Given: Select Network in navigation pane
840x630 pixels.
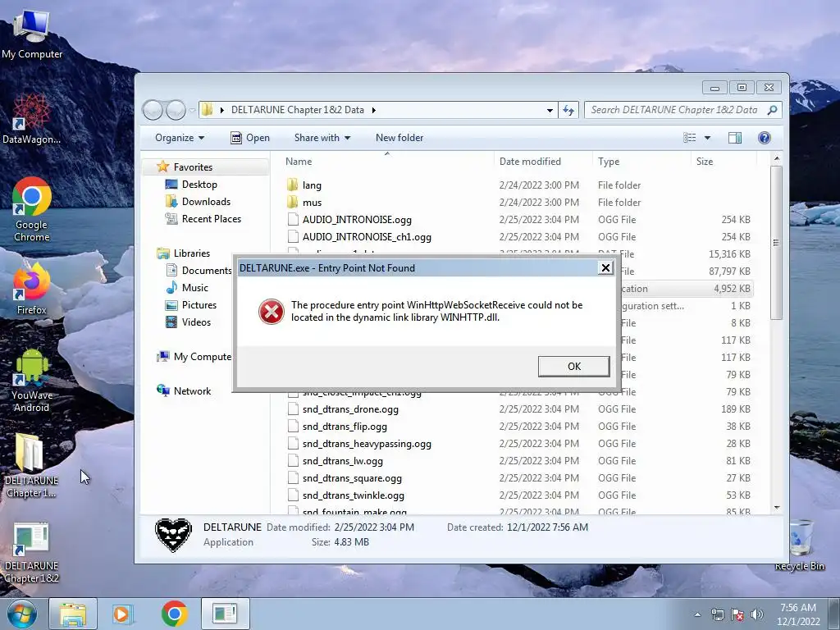Looking at the screenshot, I should [x=184, y=391].
